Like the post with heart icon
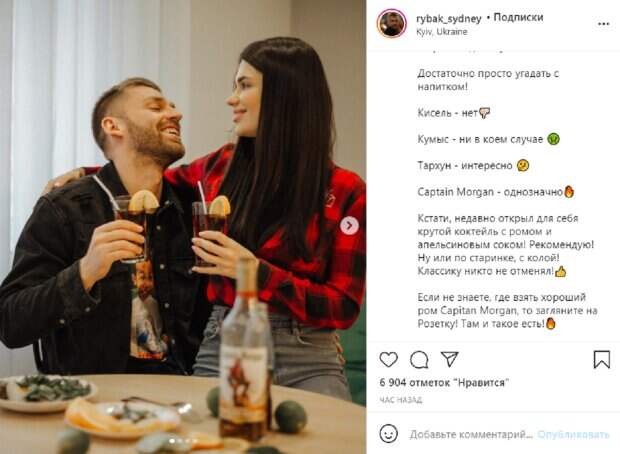Screen dimensions: 620x454 [388, 359]
